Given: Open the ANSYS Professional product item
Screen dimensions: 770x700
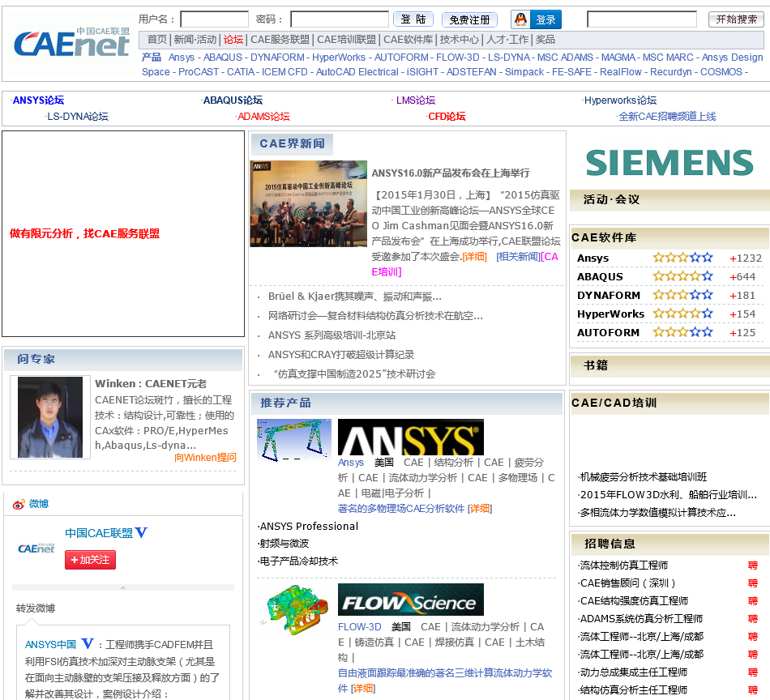Looking at the screenshot, I should tap(309, 527).
